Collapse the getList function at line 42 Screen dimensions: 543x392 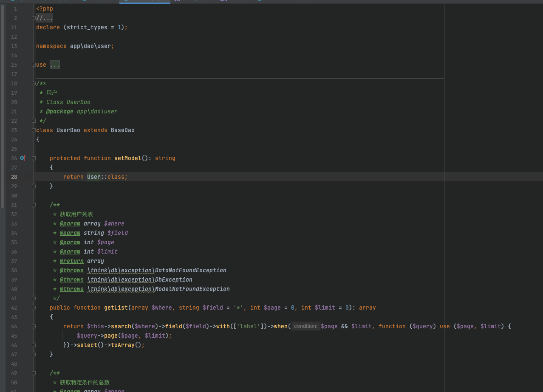tap(34, 307)
